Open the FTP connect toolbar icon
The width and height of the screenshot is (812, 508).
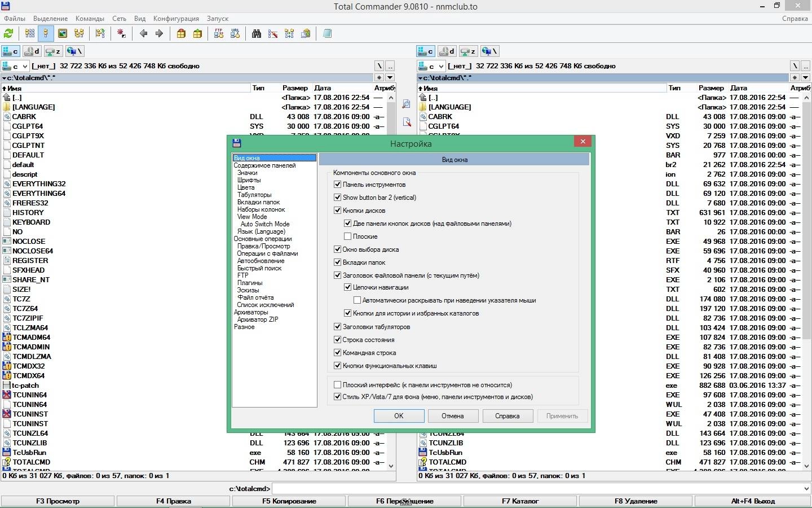click(x=219, y=34)
